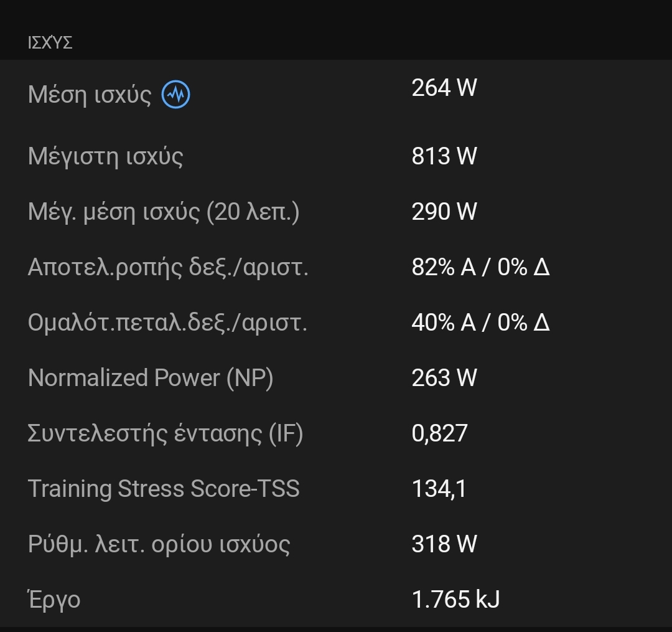Tap the 318 W threshold power value
The image size is (672, 632).
(x=444, y=544)
